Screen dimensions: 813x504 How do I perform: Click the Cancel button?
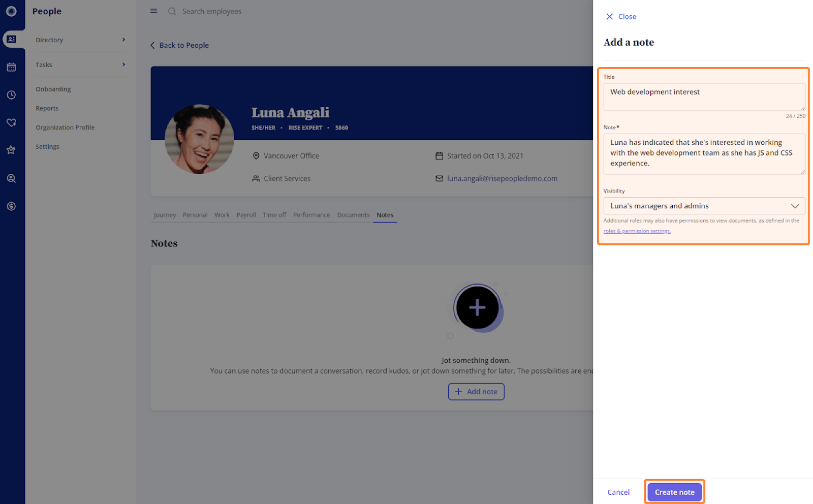(x=618, y=492)
